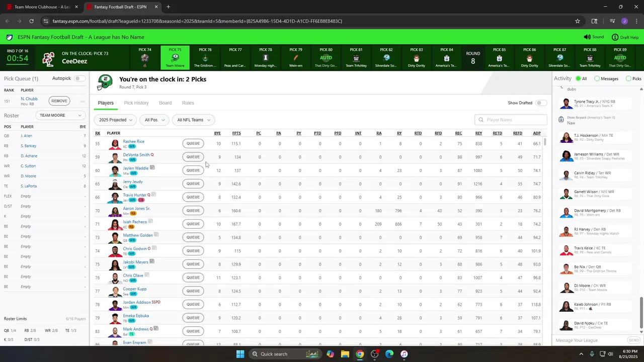Open news note icon beside Travis Hunter

(154, 195)
